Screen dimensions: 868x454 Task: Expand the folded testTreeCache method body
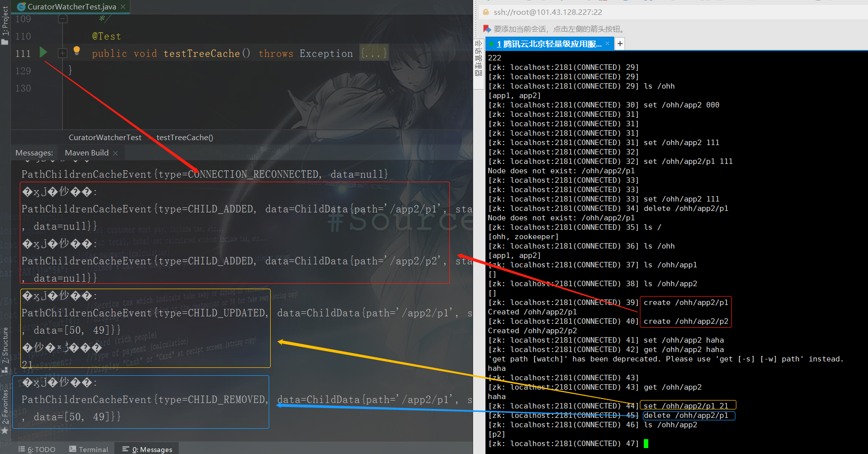click(62, 53)
